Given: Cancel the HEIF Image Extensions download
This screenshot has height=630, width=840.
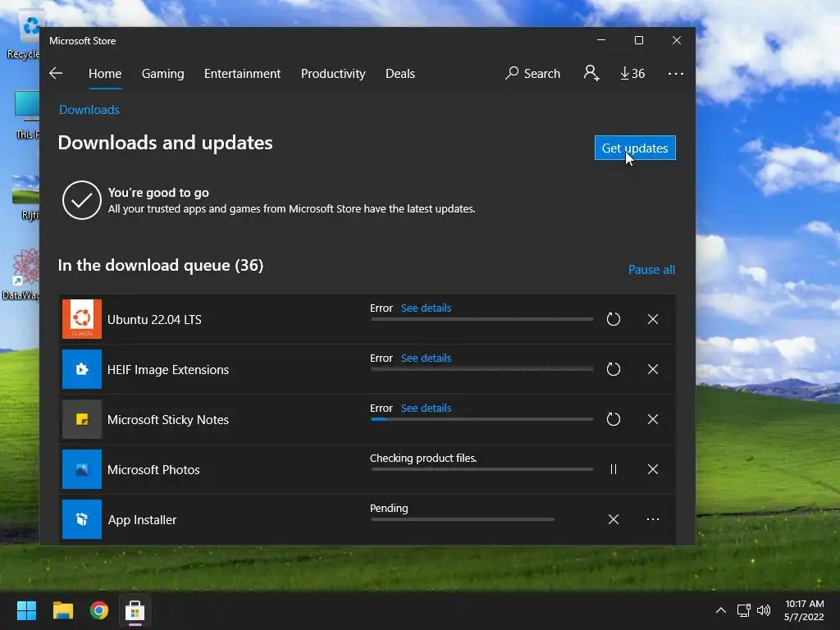Looking at the screenshot, I should [x=652, y=369].
